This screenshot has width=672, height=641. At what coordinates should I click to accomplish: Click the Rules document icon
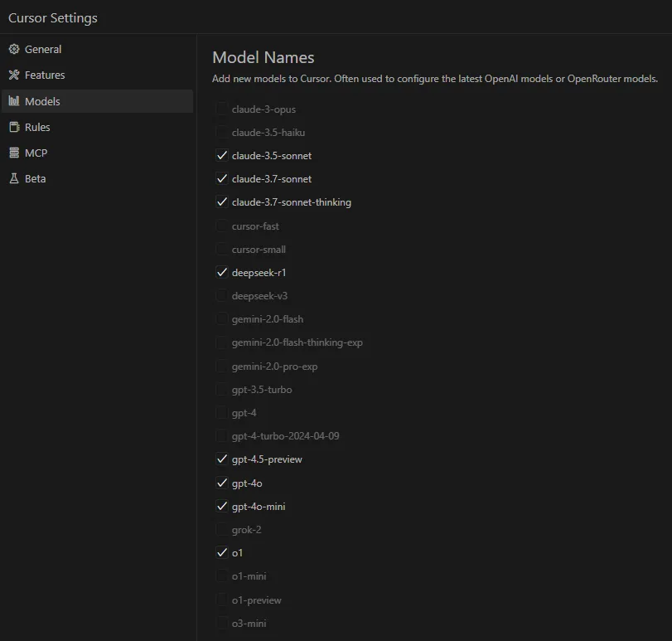pos(13,128)
